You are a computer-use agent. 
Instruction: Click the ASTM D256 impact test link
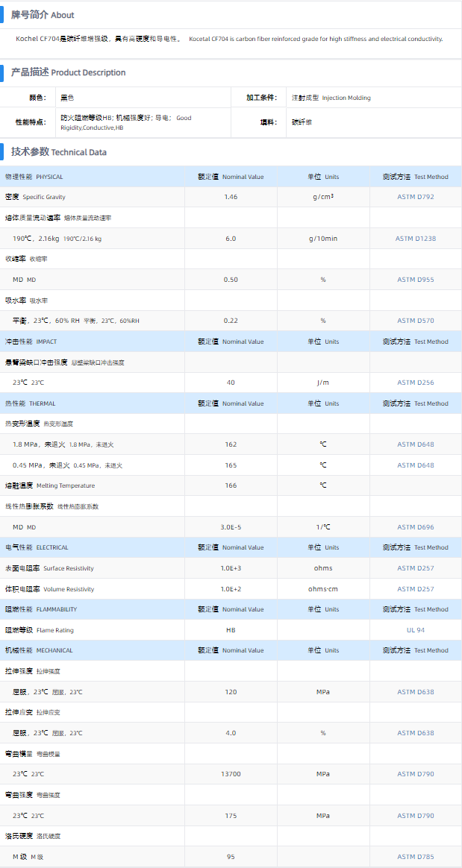tap(415, 383)
